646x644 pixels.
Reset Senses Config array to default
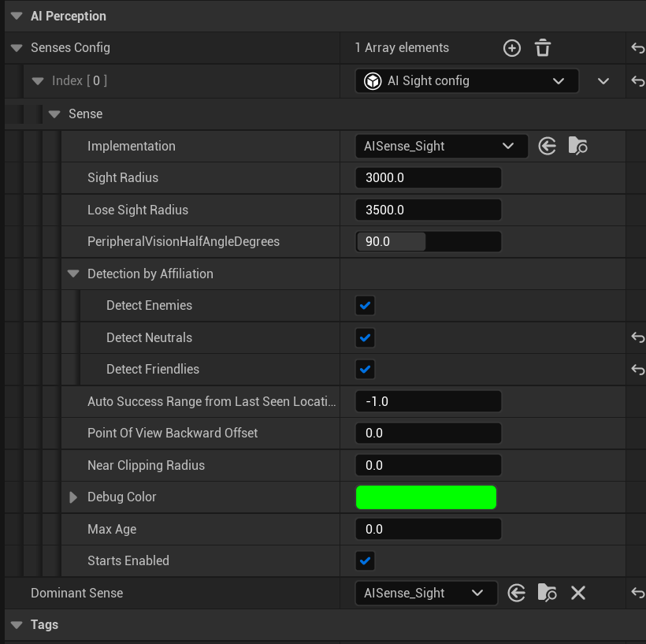coord(637,48)
